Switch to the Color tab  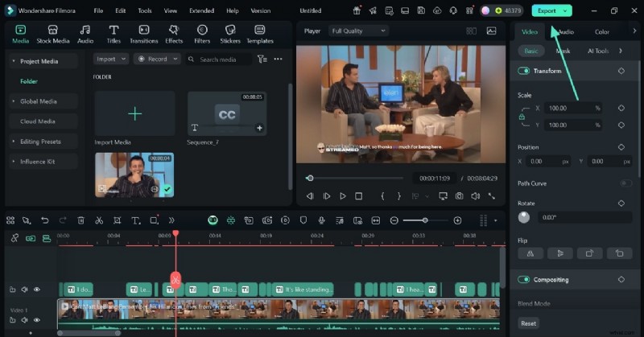[x=601, y=31]
